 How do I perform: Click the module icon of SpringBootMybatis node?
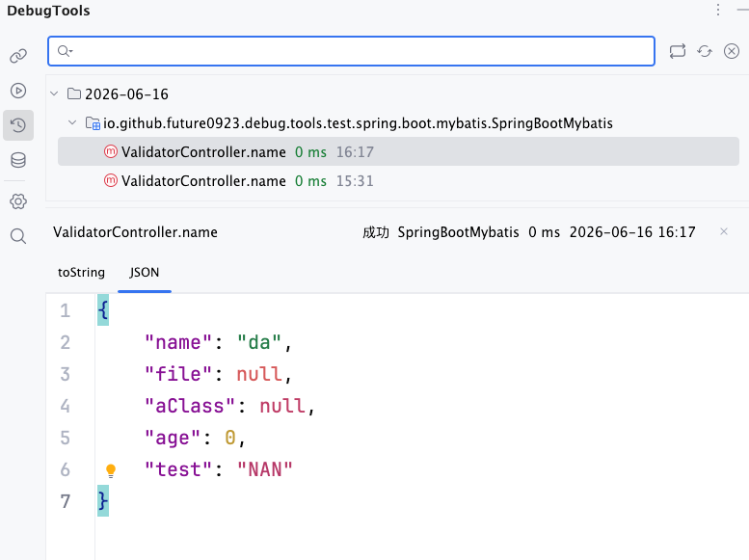pos(93,123)
